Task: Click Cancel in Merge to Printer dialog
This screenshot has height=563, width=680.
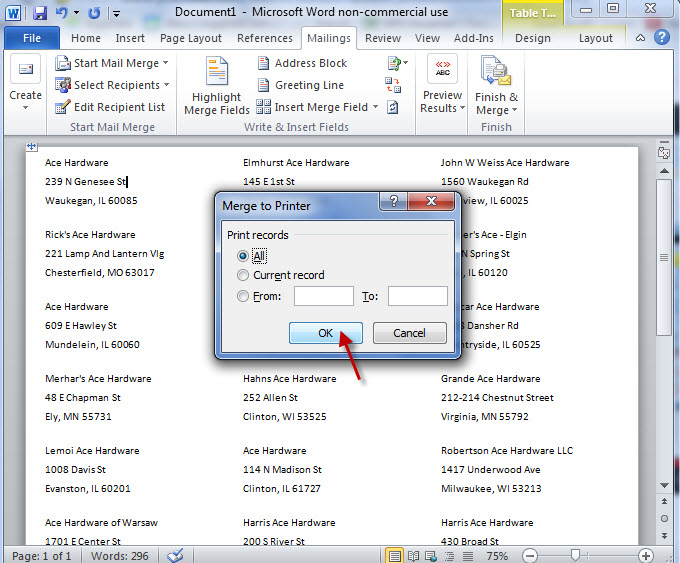Action: (x=409, y=333)
